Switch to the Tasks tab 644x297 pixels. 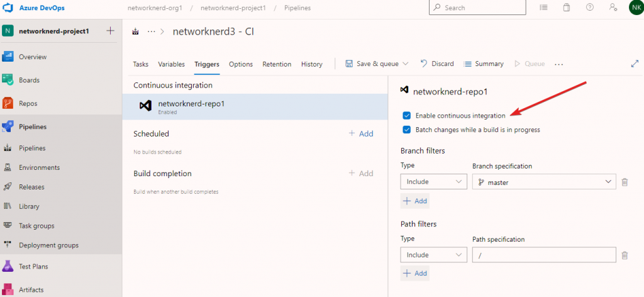tap(140, 64)
